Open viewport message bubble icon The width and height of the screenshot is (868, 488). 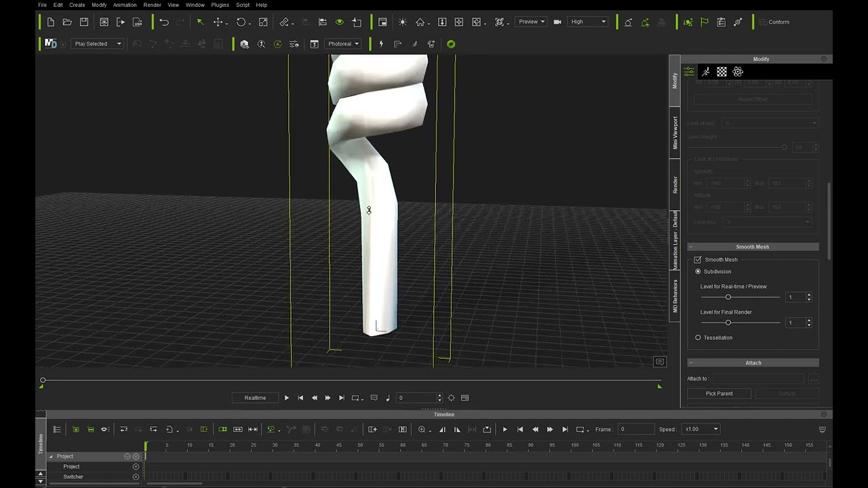pos(659,362)
